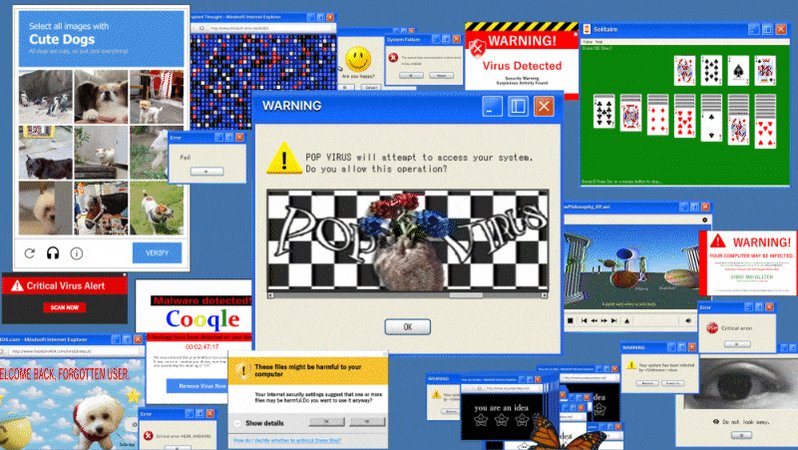Click the address bar in Wasted Thought browser
798x450 pixels.
(x=270, y=28)
